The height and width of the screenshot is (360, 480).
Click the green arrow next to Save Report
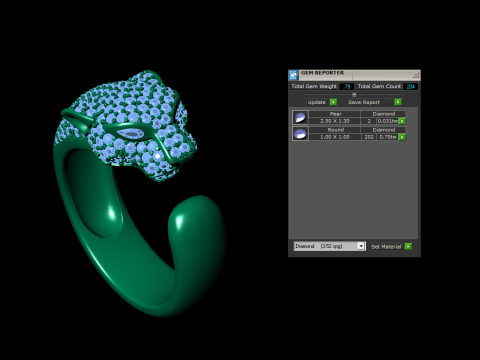point(398,102)
